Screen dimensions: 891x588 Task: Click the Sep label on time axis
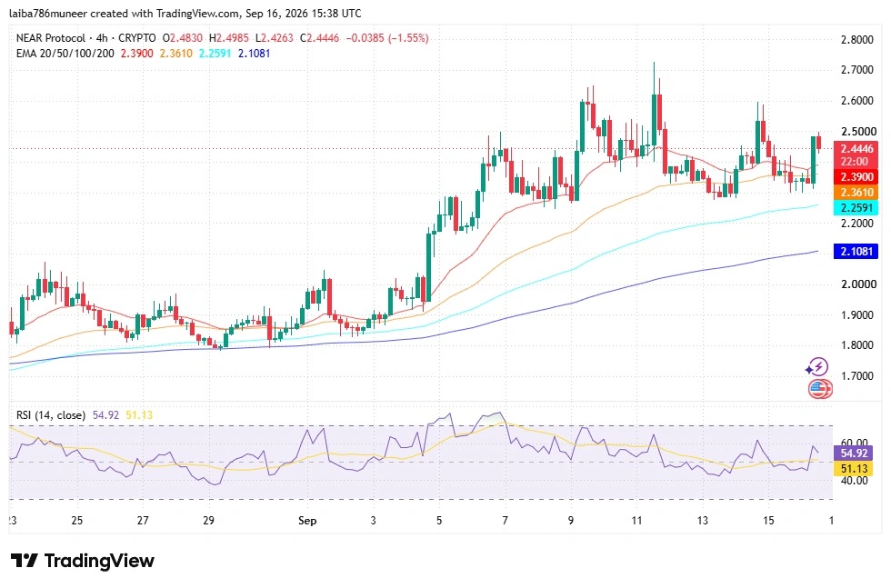pos(307,521)
